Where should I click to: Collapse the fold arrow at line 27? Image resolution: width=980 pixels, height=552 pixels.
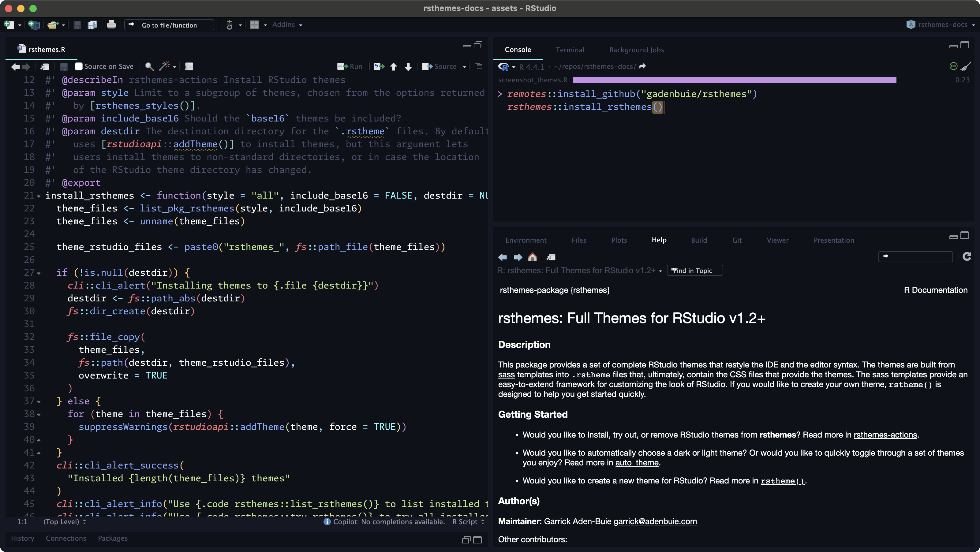39,273
